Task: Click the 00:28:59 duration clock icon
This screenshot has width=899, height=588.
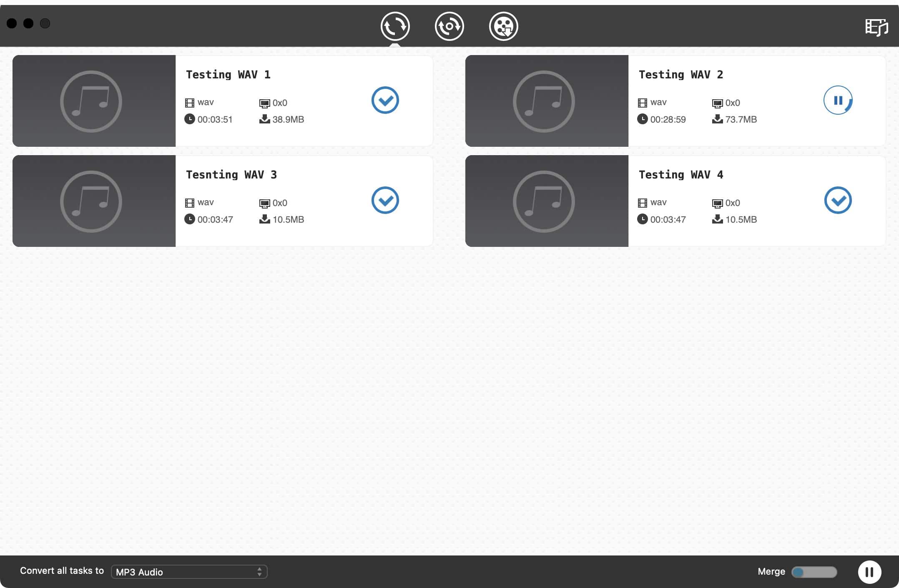Action: [642, 119]
